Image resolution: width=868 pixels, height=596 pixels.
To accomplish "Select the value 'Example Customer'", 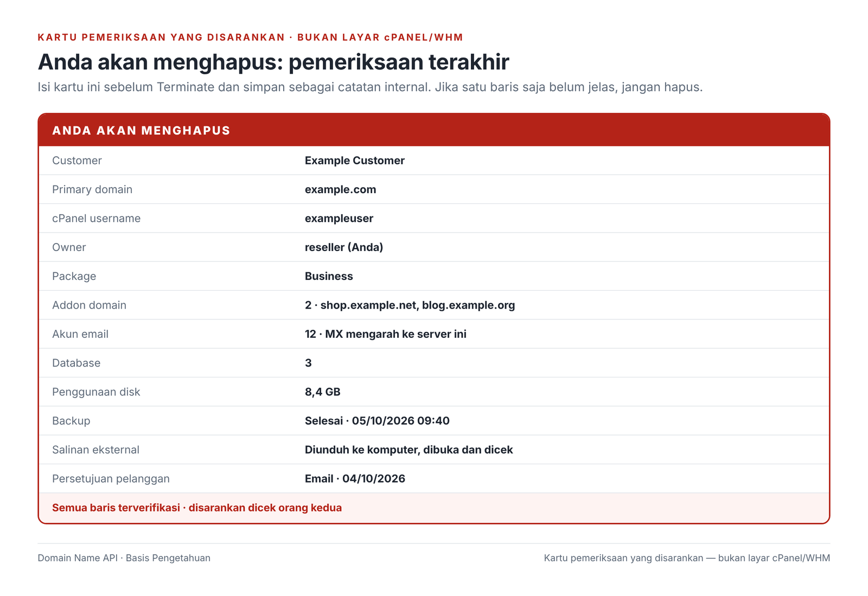I will coord(355,161).
